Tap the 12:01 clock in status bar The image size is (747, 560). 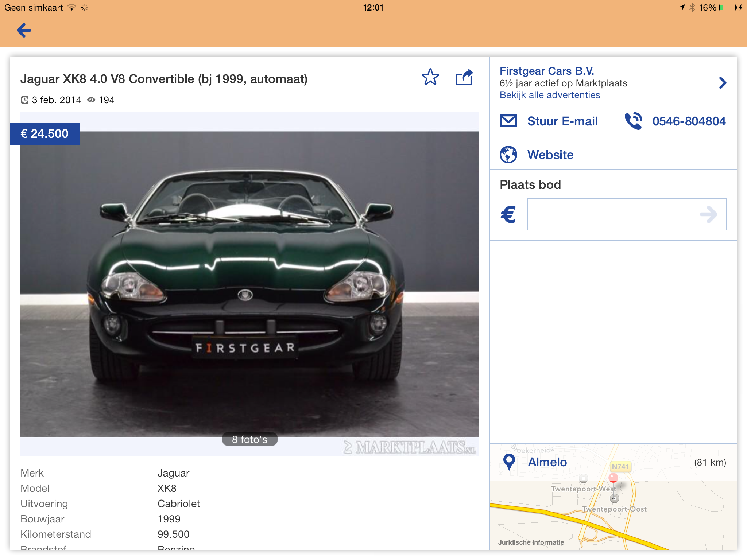[373, 8]
